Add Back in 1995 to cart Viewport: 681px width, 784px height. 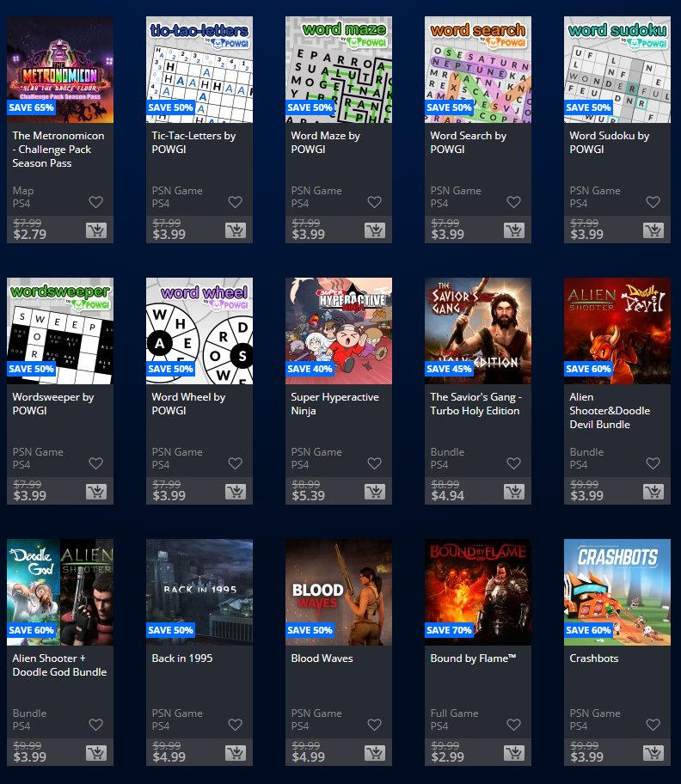point(235,753)
